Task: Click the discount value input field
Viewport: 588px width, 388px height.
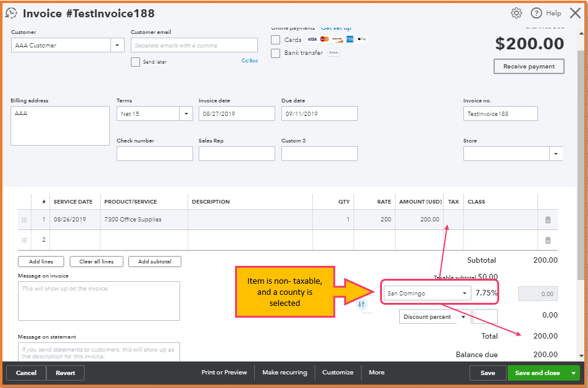Action: pos(485,317)
